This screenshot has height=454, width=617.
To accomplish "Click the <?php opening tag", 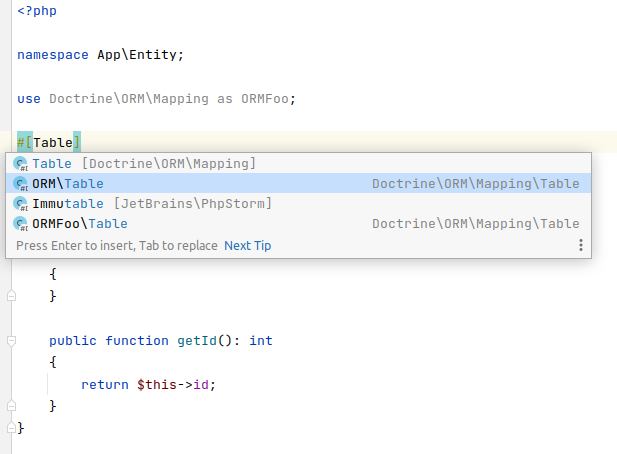I will [x=37, y=11].
